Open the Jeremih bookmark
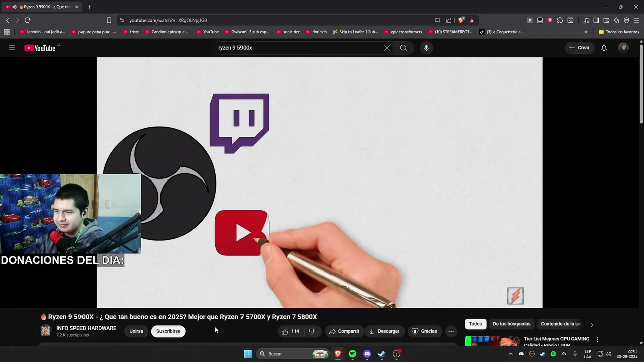 pyautogui.click(x=42, y=32)
